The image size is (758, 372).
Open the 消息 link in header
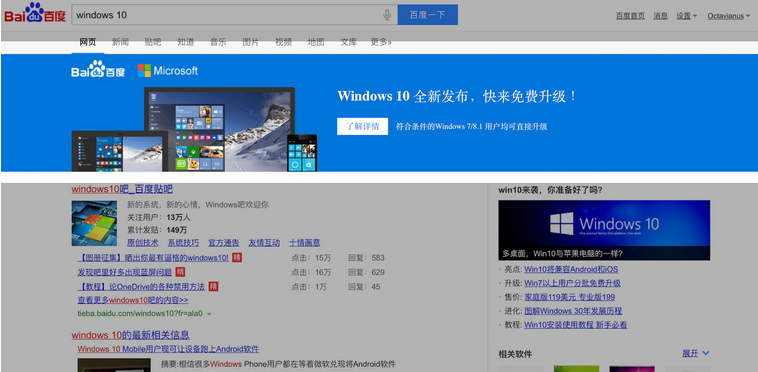(x=660, y=16)
